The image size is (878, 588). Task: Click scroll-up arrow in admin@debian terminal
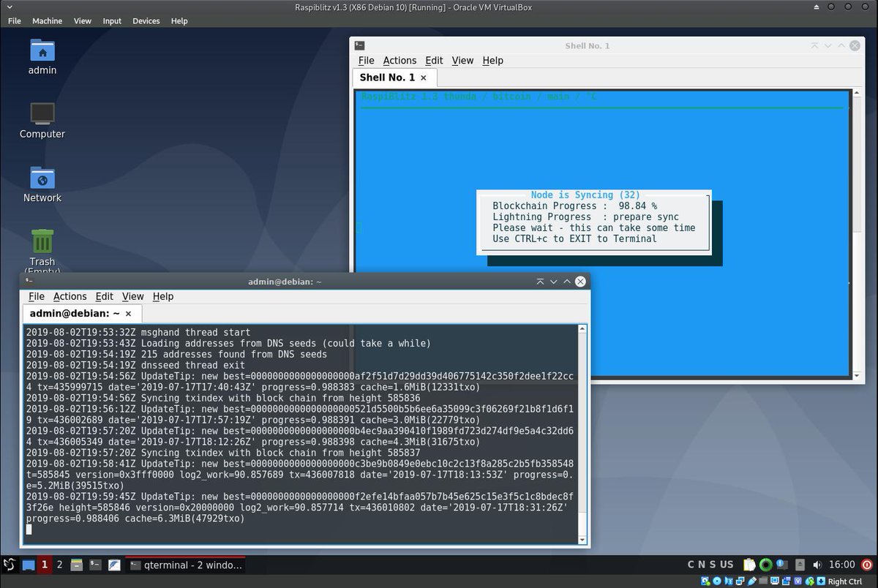[x=582, y=329]
